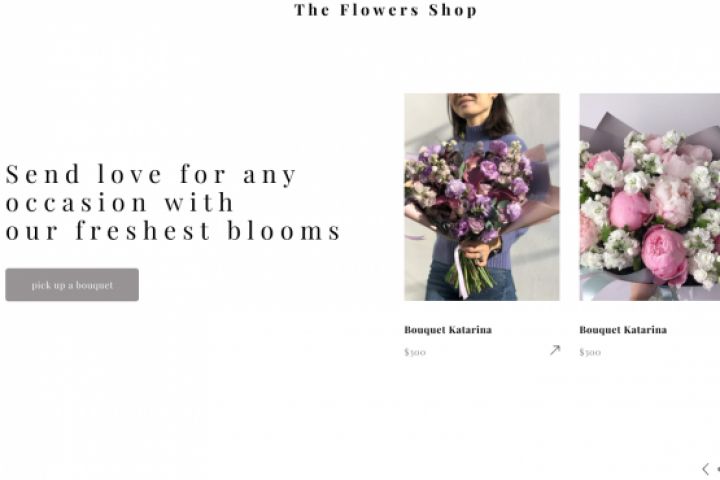Open The Flowers Shop header logo link
This screenshot has height=480, width=720.
[385, 10]
